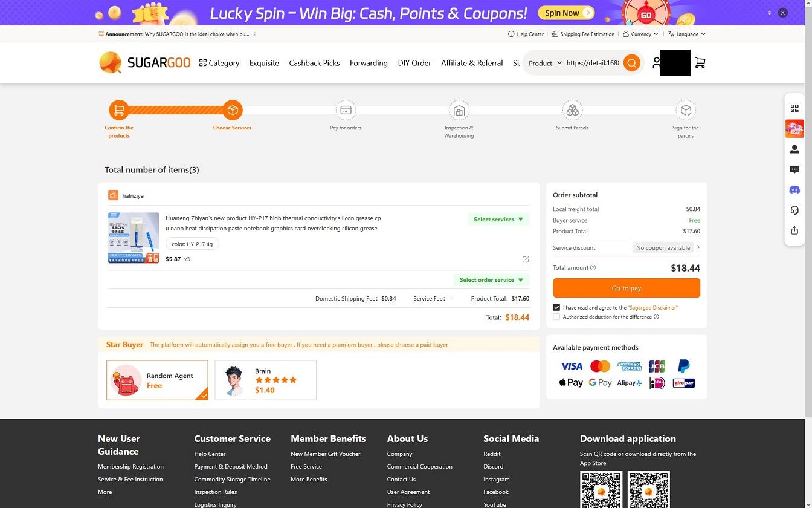Click the Spin Now button
The height and width of the screenshot is (508, 812).
pos(566,13)
